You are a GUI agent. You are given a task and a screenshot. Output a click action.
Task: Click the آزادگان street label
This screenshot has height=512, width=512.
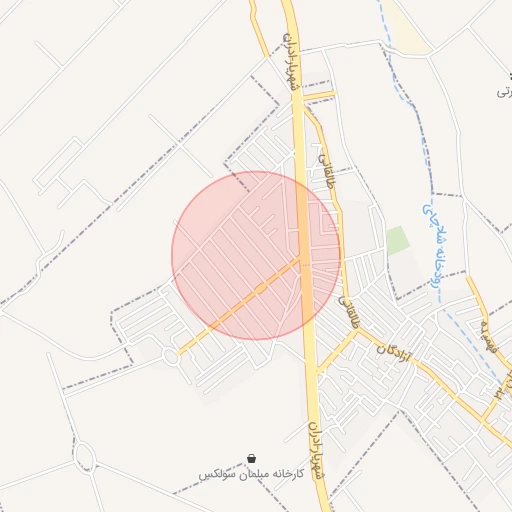click(393, 354)
